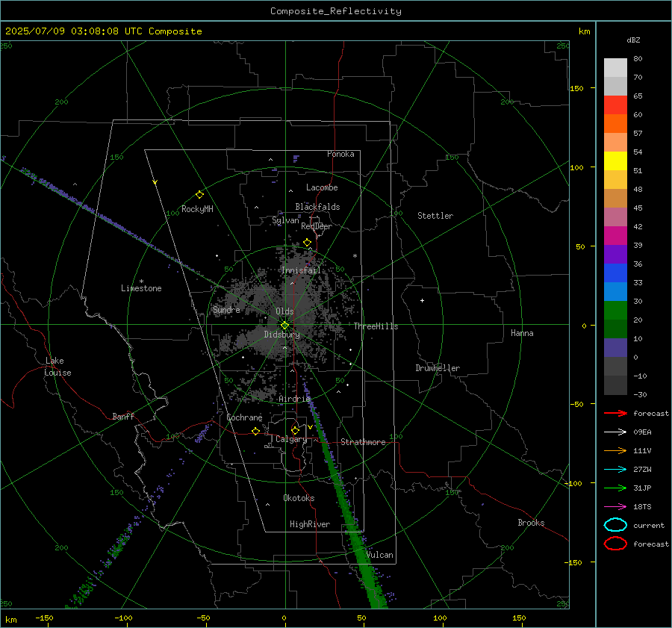The height and width of the screenshot is (628, 672).
Task: Click the ThreeHills label on the map
Action: point(376,326)
